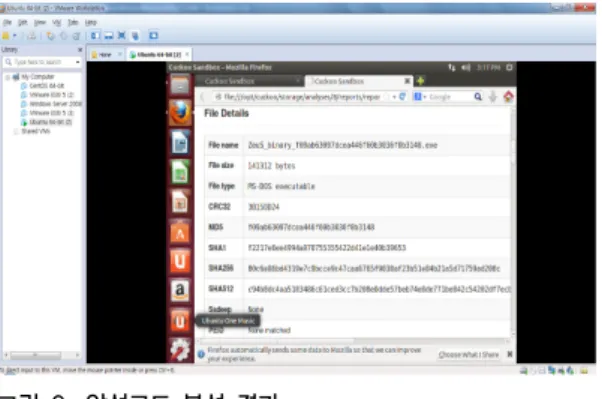
Task: Click the clock in Ubuntu top bar
Action: (488, 68)
